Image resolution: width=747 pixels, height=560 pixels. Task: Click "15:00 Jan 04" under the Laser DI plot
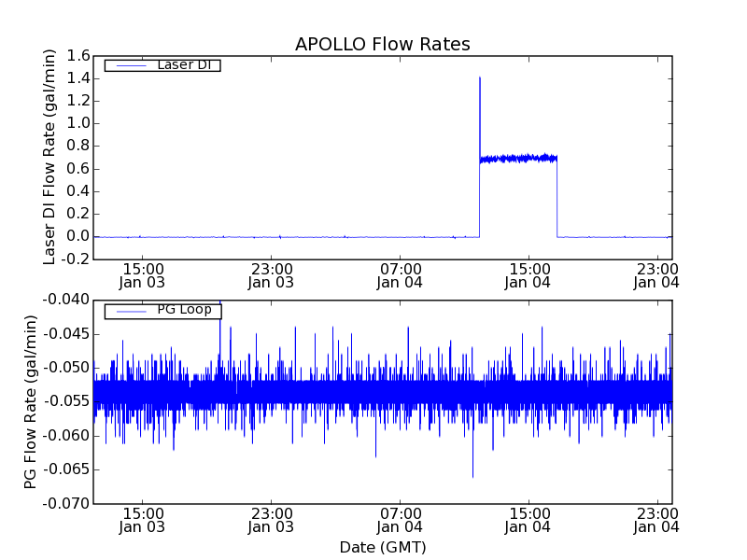(528, 275)
